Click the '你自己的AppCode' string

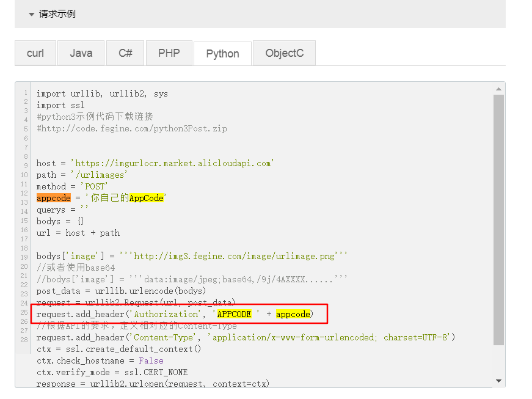point(125,198)
